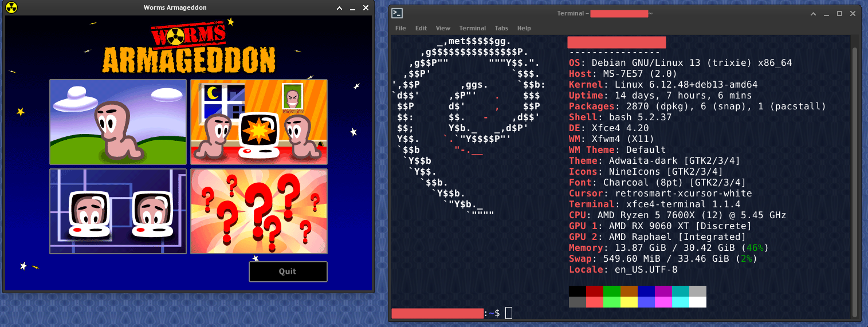Screen dimensions: 868x327
Task: Click the 'Memory: 13.87 GiB / 30.42 GiB' line
Action: click(669, 248)
